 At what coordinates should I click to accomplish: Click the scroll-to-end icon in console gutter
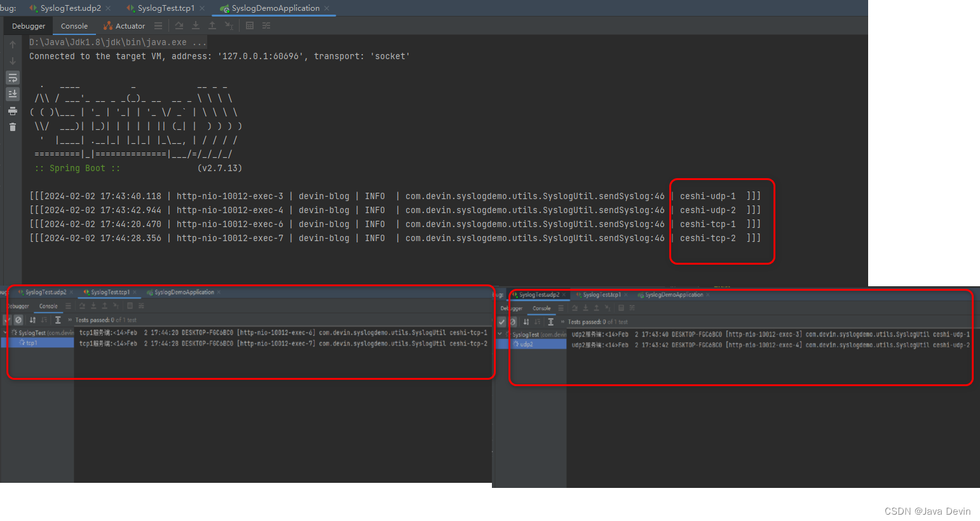tap(12, 94)
